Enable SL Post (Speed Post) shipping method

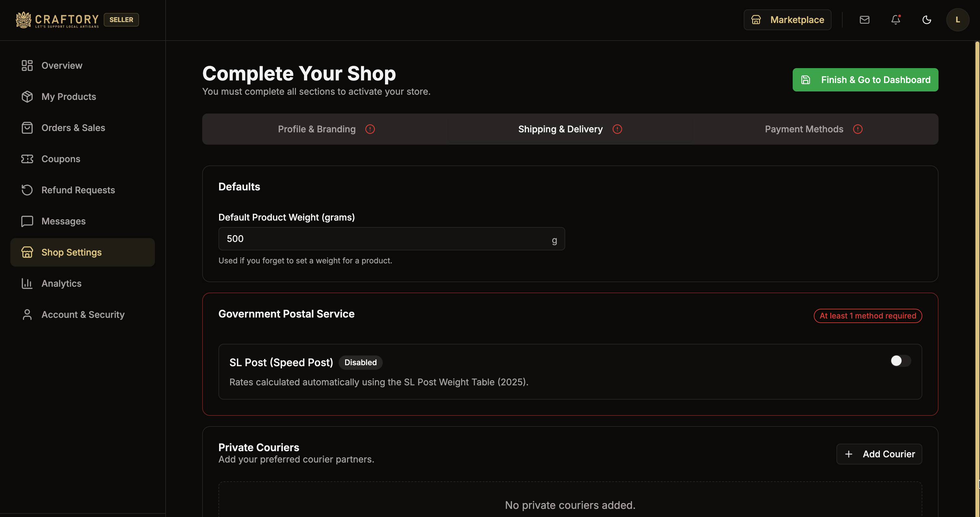[899, 361]
